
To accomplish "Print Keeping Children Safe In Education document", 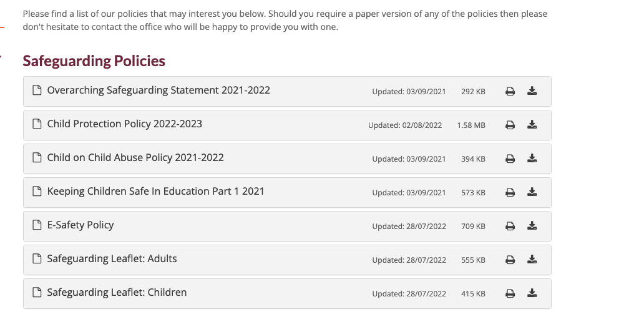I will [x=510, y=192].
